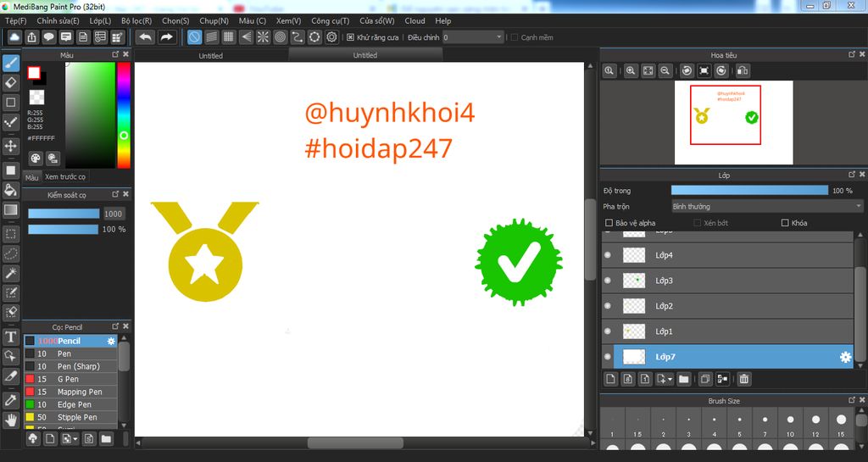Image resolution: width=868 pixels, height=462 pixels.
Task: Enable radial snap
Action: pyautogui.click(x=263, y=37)
